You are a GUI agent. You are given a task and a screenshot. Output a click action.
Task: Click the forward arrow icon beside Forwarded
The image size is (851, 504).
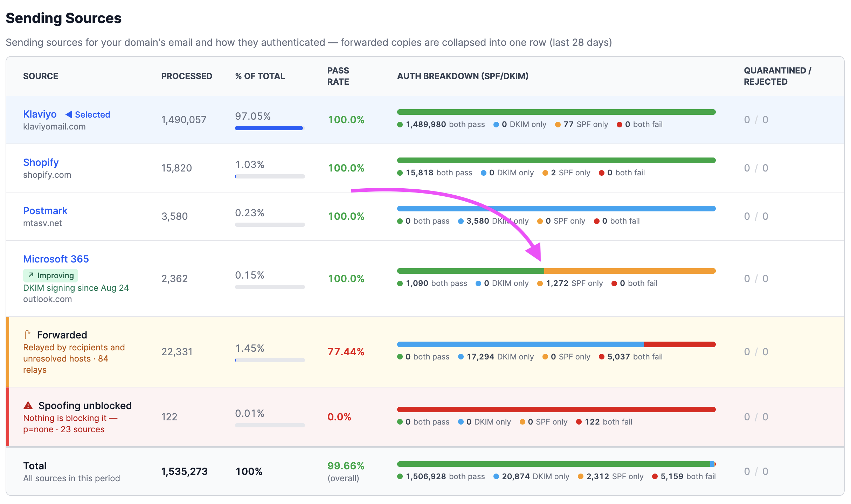(x=28, y=335)
